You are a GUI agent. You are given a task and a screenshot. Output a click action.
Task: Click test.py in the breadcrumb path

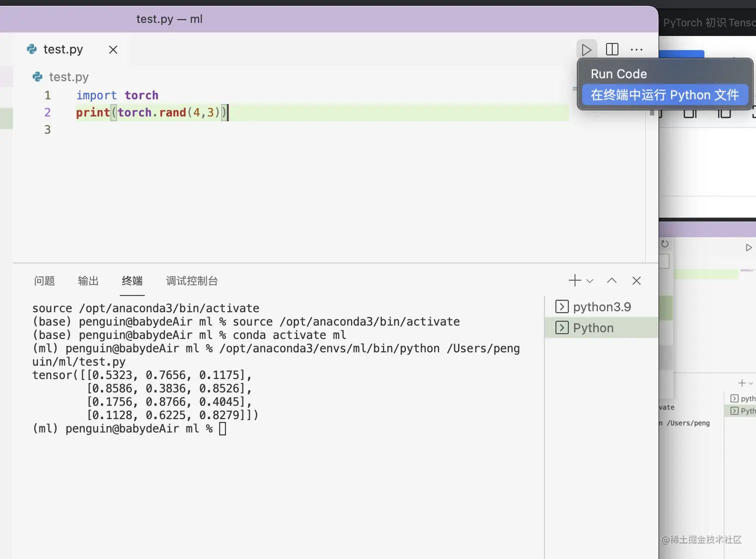coord(68,77)
